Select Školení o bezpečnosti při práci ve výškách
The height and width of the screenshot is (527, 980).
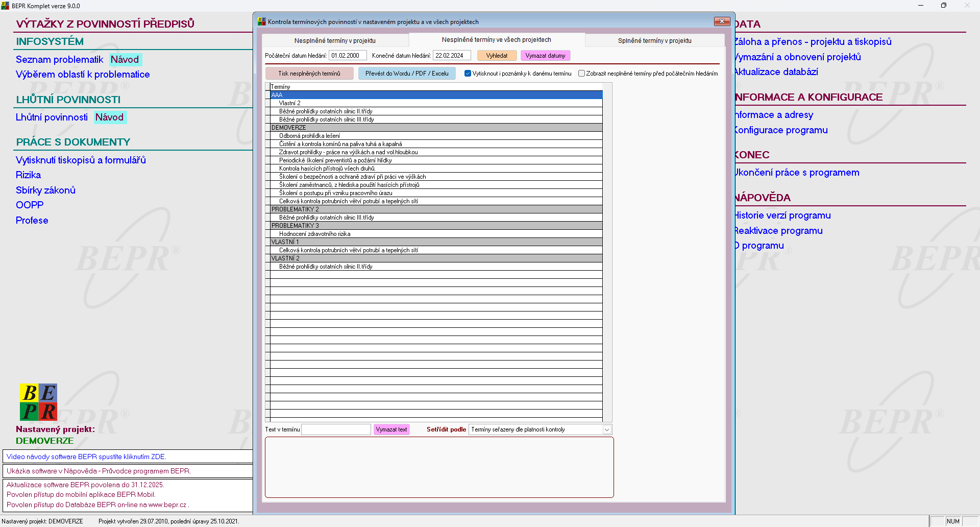pyautogui.click(x=436, y=177)
